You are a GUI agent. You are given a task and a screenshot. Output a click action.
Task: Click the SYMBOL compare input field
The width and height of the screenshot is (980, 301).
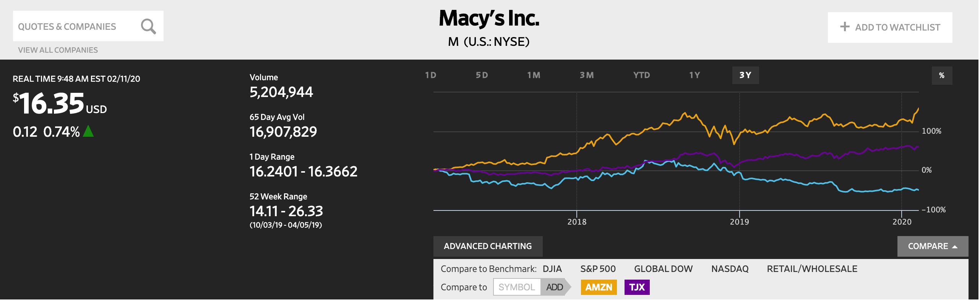tap(517, 287)
